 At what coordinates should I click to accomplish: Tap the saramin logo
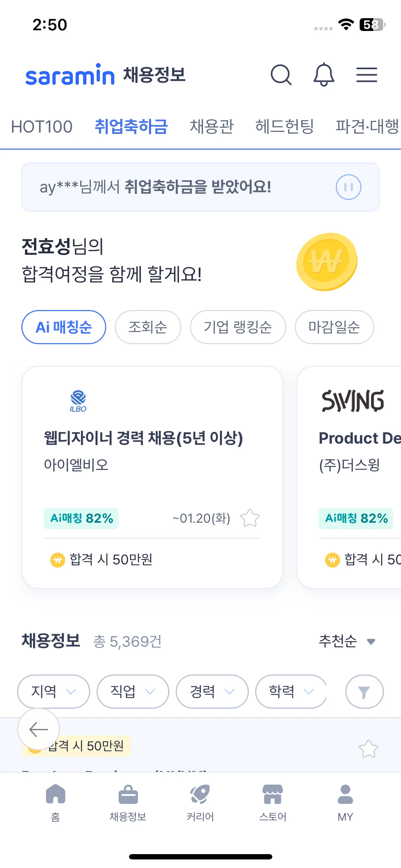(x=70, y=75)
